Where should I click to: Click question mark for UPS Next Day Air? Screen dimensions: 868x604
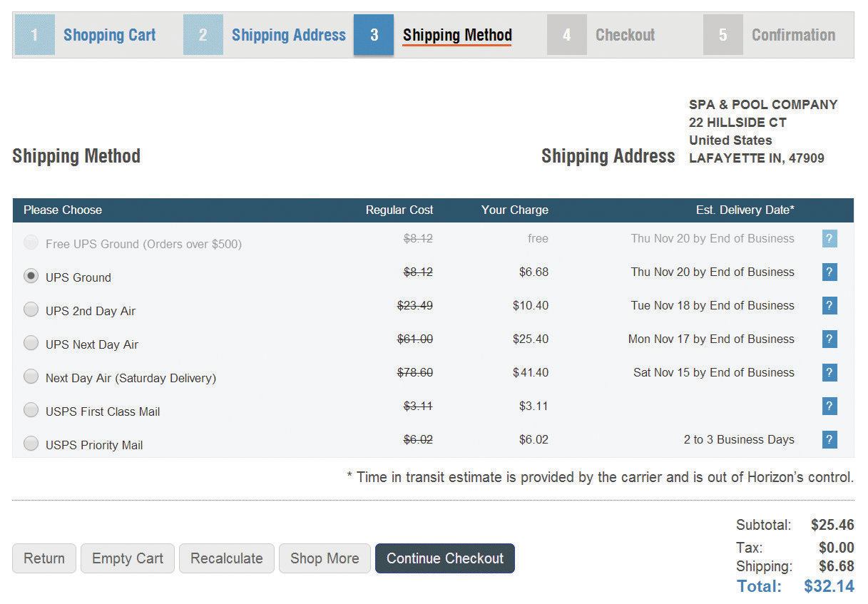point(829,339)
